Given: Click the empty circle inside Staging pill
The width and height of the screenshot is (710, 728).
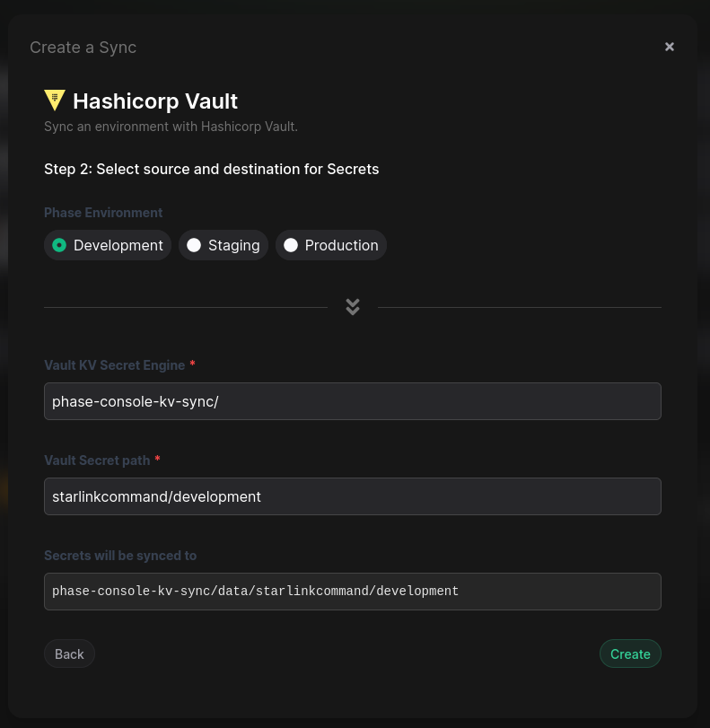Looking at the screenshot, I should [x=194, y=245].
